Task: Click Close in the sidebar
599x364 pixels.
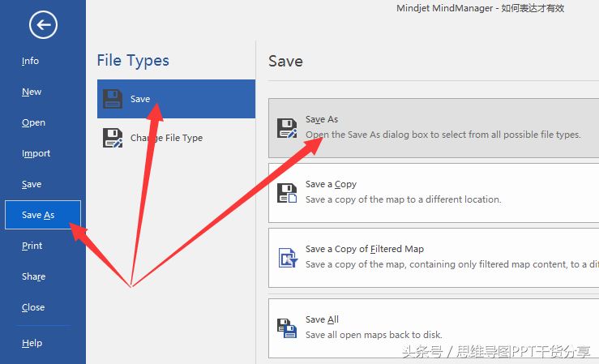Action: tap(33, 307)
